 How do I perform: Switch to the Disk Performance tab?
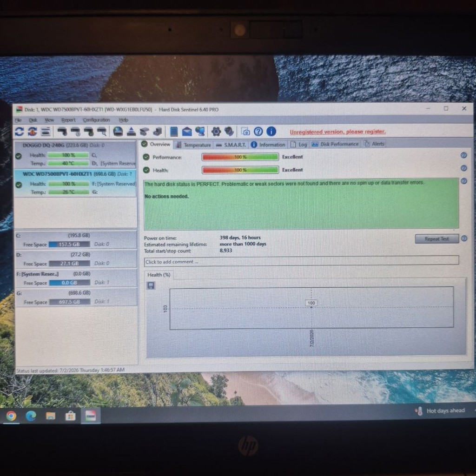coord(335,144)
